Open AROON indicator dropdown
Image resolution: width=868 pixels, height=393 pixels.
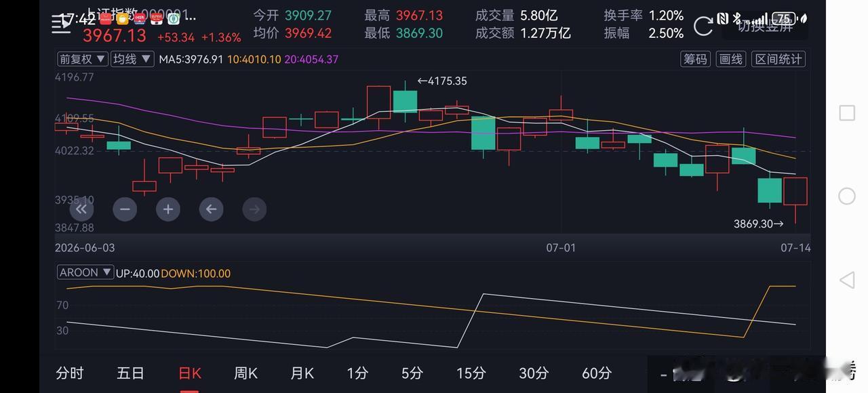click(x=85, y=272)
